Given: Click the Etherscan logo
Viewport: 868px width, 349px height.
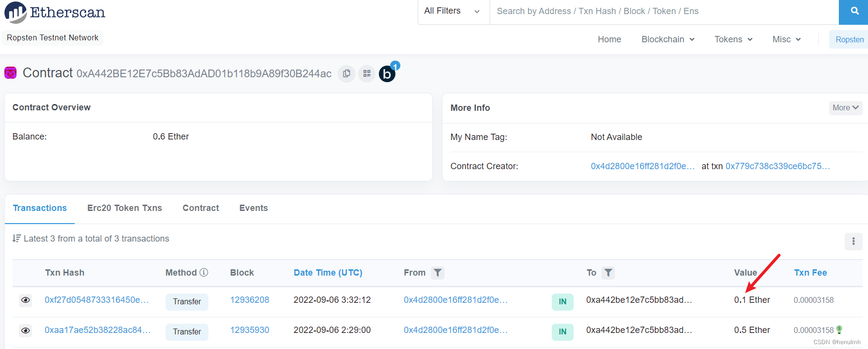Looking at the screenshot, I should (55, 13).
